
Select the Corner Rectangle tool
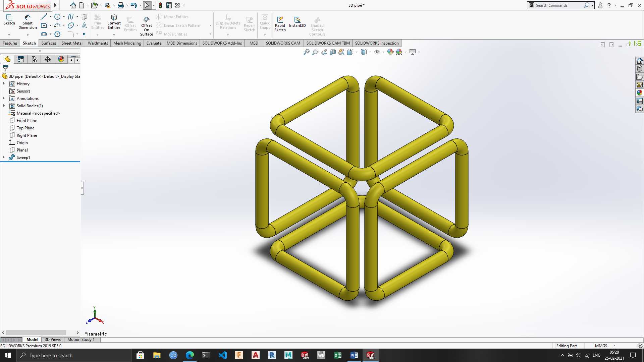[44, 25]
